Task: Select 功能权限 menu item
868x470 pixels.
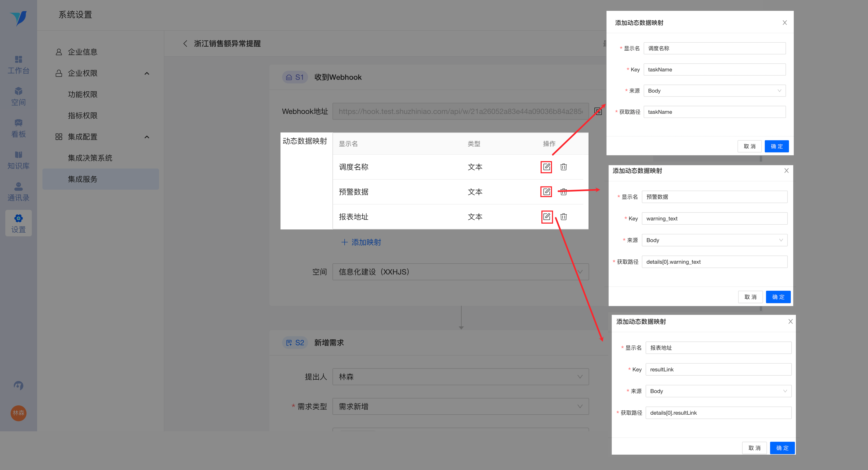Action: (82, 95)
